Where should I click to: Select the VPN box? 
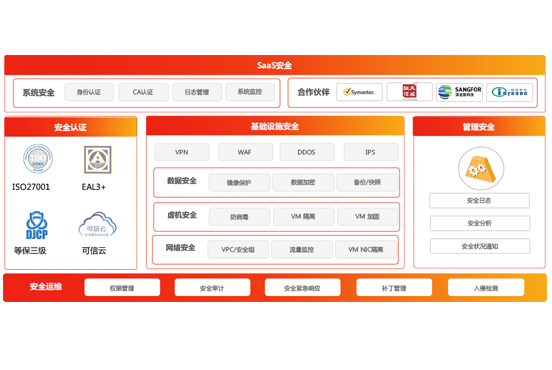182,152
